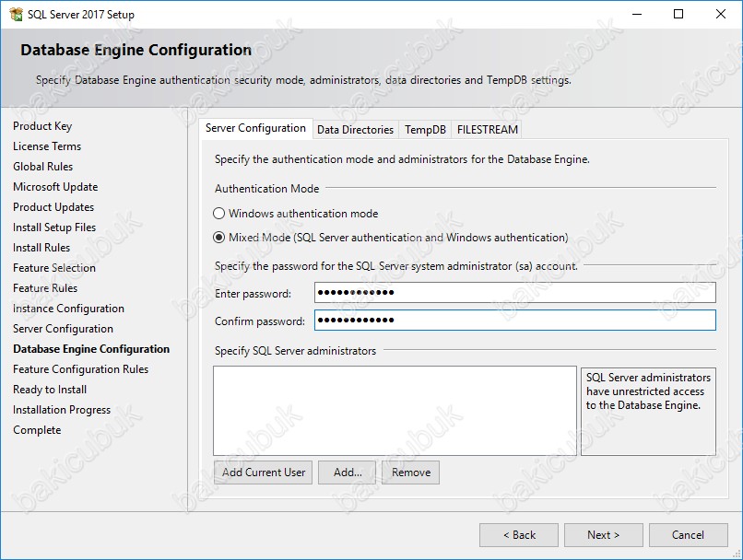Click the Enter password field
This screenshot has height=560, width=743.
(x=514, y=293)
